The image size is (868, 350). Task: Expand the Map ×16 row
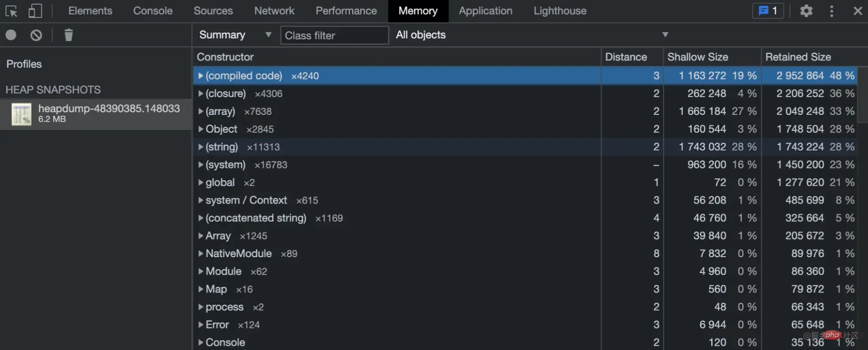[200, 289]
